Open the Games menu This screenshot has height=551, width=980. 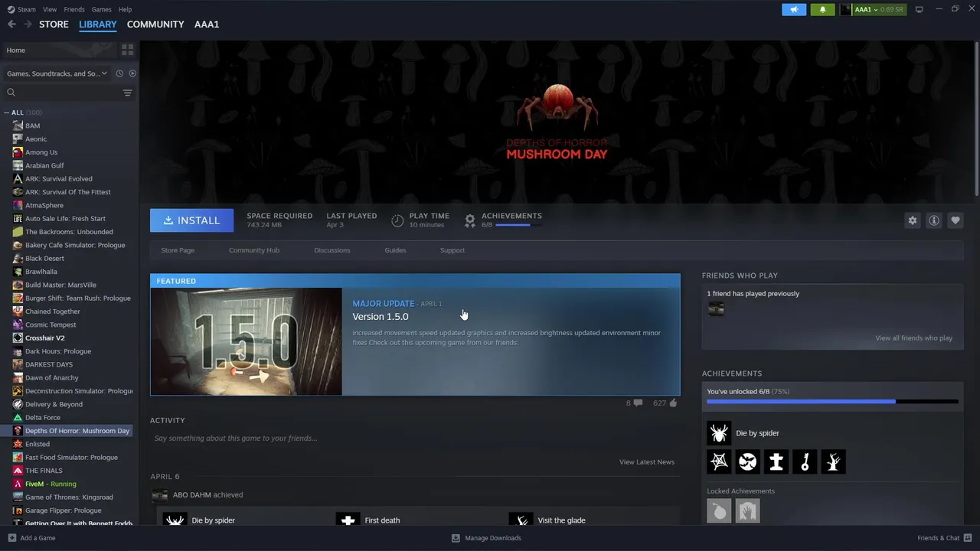101,9
